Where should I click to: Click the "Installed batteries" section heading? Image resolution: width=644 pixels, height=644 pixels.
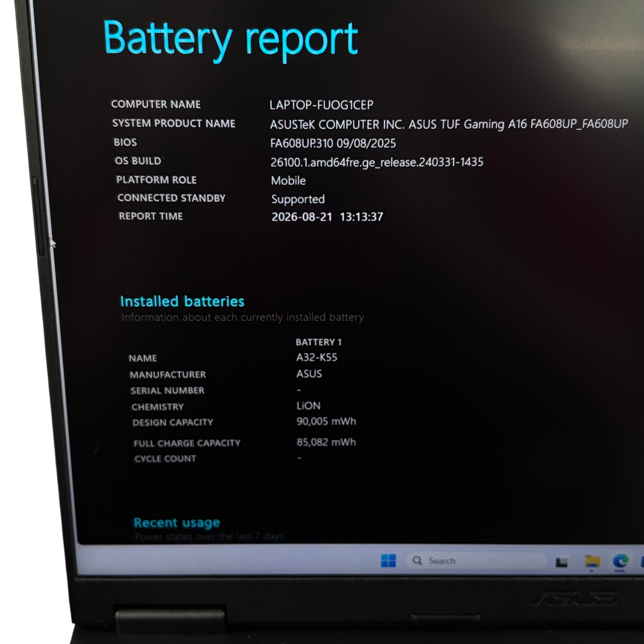click(x=182, y=301)
